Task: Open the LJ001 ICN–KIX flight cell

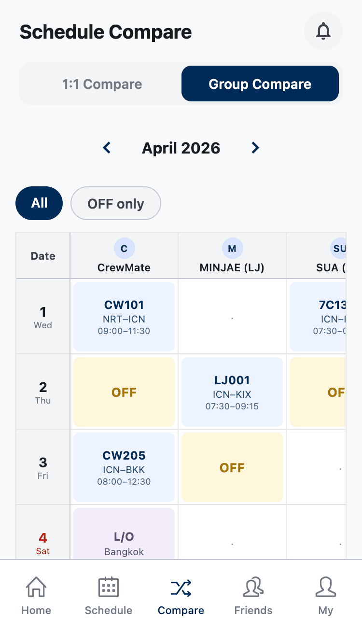Action: click(232, 392)
